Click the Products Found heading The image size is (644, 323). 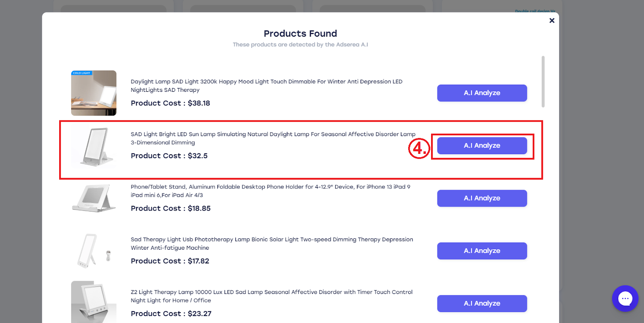[300, 33]
